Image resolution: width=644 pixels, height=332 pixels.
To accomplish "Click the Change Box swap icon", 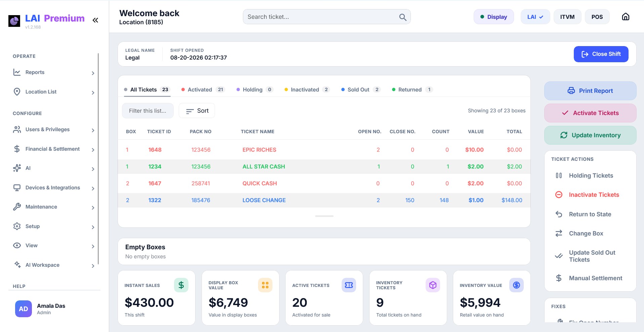I will pyautogui.click(x=559, y=233).
